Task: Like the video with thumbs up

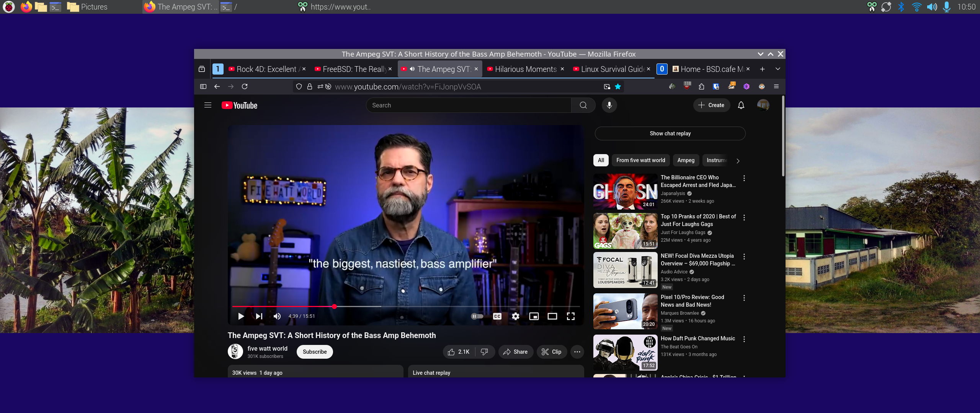Action: 459,352
